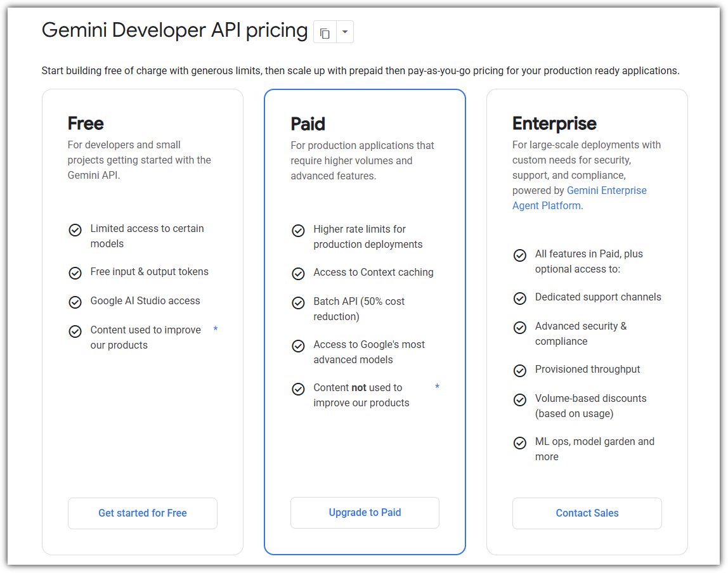The height and width of the screenshot is (573, 728).
Task: Click the Free plan heading
Action: [x=86, y=124]
